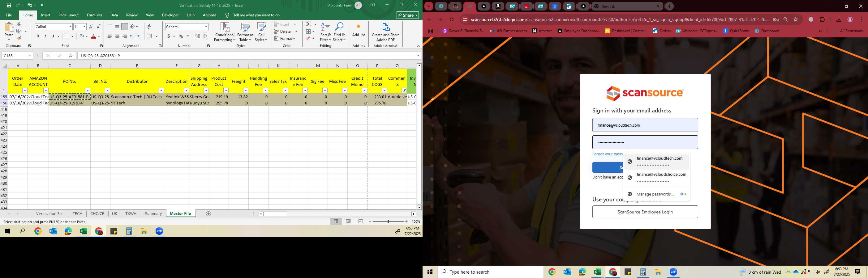Open the PO No. column filter dropdown
The width and height of the screenshot is (868, 278).
point(88,90)
